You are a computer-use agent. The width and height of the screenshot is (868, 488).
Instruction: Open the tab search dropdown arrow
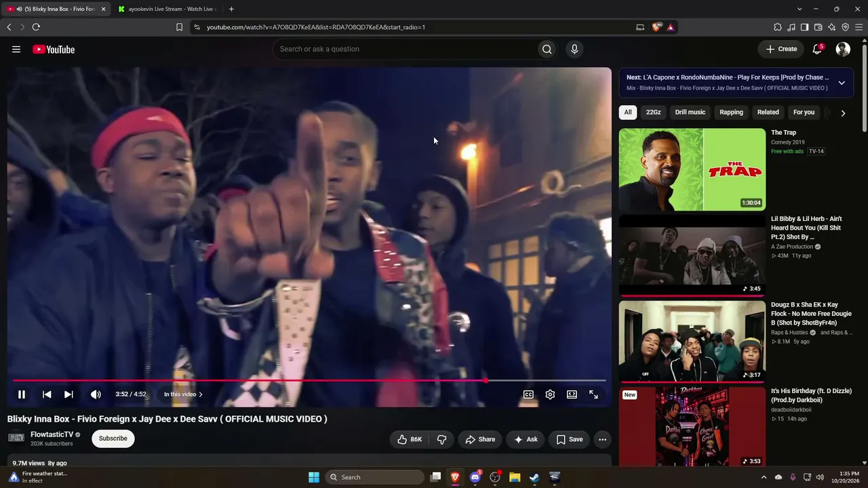click(800, 9)
